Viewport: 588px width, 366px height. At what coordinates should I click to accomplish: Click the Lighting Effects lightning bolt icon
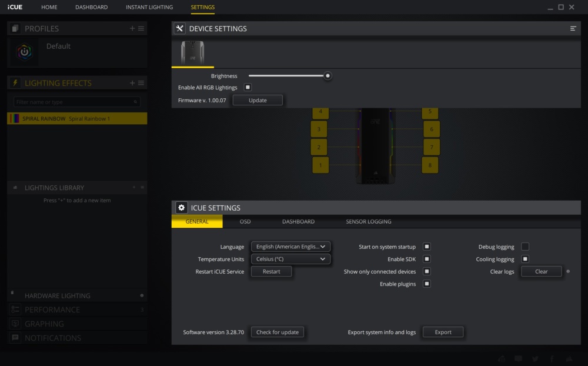click(x=15, y=83)
